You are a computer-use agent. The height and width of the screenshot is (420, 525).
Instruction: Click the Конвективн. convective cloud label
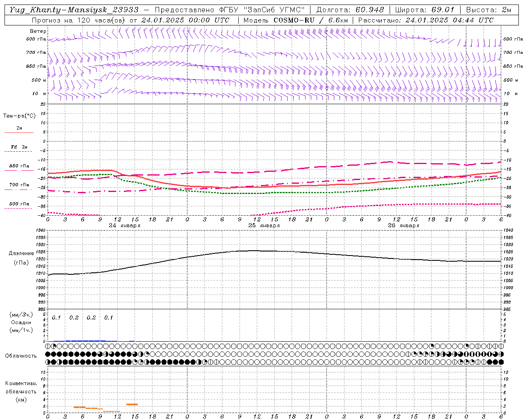pyautogui.click(x=21, y=383)
